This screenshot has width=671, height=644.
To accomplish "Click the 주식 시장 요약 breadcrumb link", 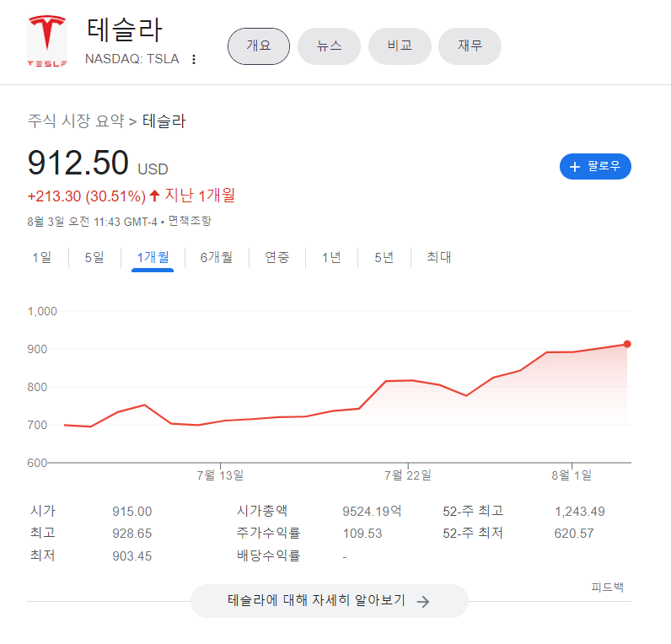I will coord(76,121).
